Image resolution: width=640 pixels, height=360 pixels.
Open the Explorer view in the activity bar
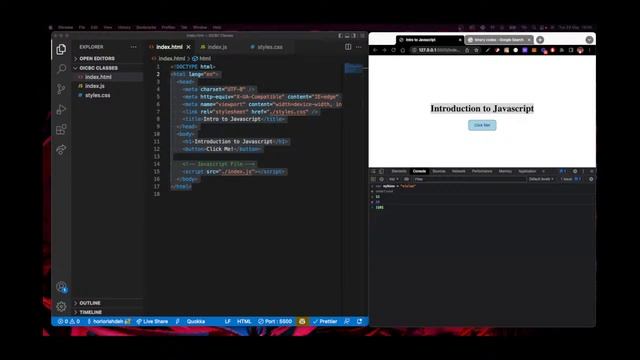coord(61,49)
